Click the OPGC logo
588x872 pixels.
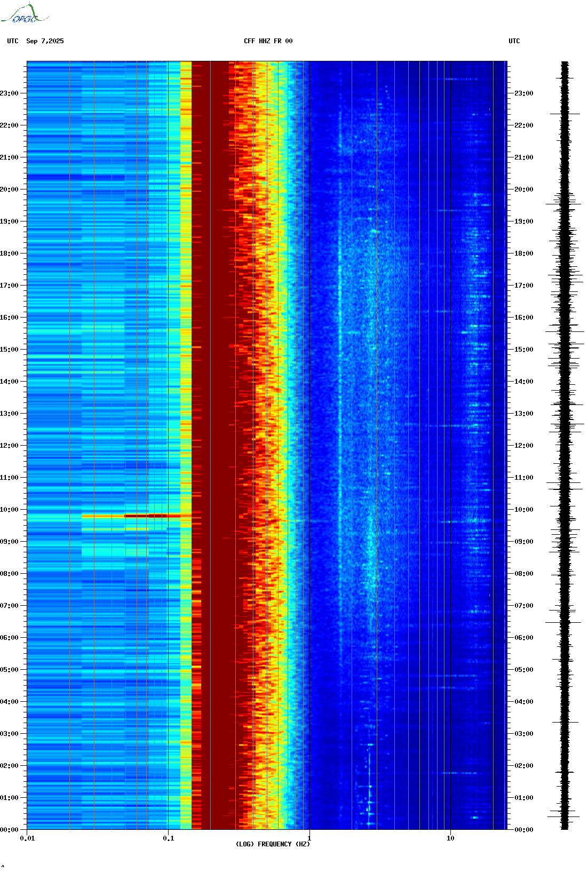click(x=24, y=13)
